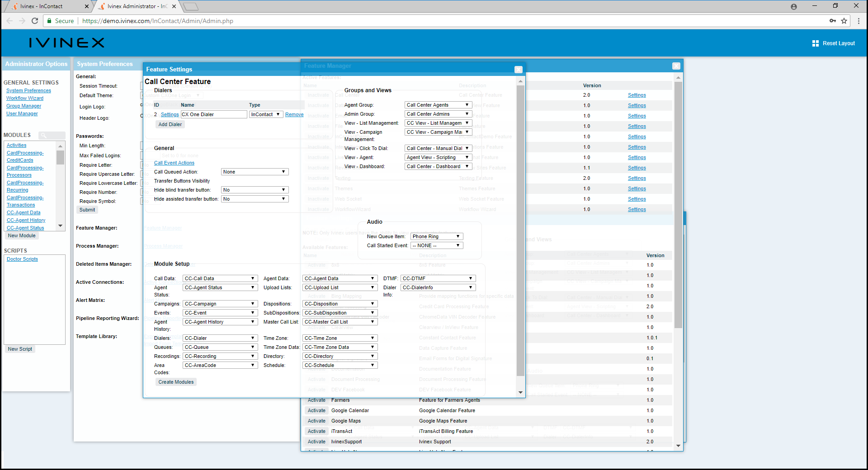
Task: Click the Reset Layout button
Action: (x=834, y=43)
